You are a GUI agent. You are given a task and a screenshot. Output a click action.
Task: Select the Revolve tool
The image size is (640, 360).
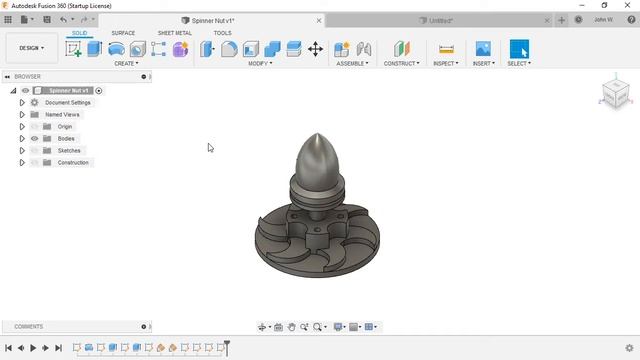pyautogui.click(x=116, y=49)
